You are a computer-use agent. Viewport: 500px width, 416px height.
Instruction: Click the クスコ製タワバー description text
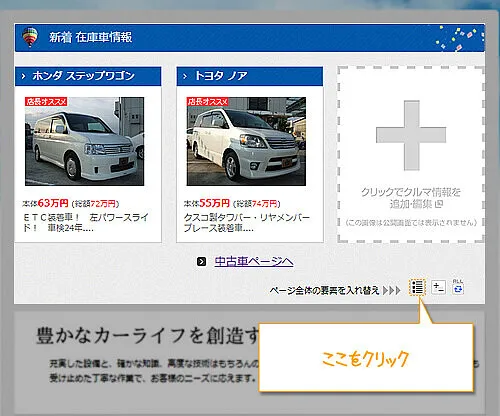[x=247, y=223]
